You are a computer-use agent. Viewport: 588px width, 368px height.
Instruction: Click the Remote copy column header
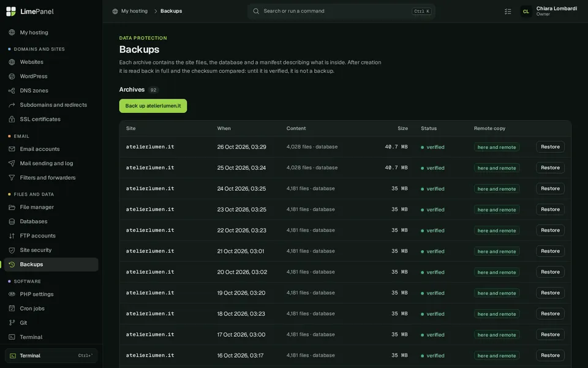tap(489, 128)
